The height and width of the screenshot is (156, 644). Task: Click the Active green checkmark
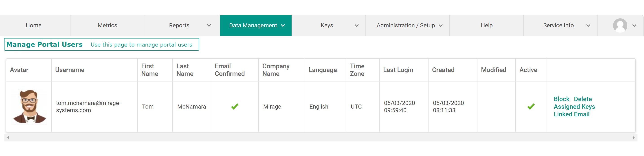click(531, 106)
